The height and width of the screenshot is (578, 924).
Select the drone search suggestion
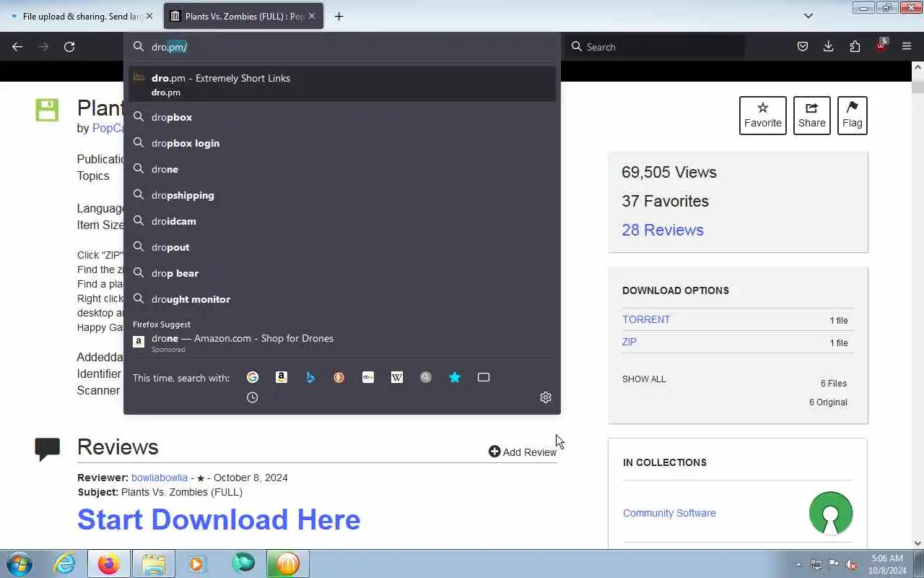342,169
